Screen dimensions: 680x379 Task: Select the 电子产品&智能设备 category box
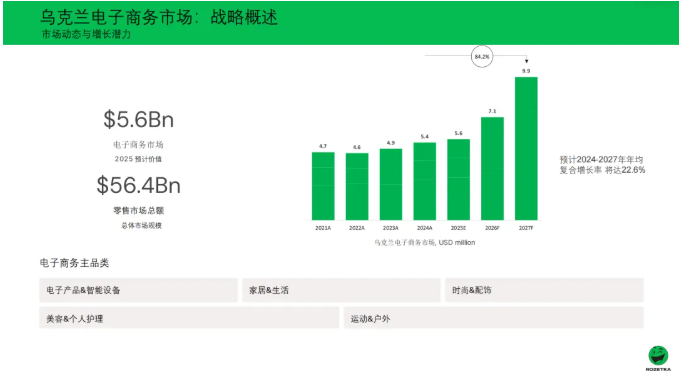[x=138, y=290]
